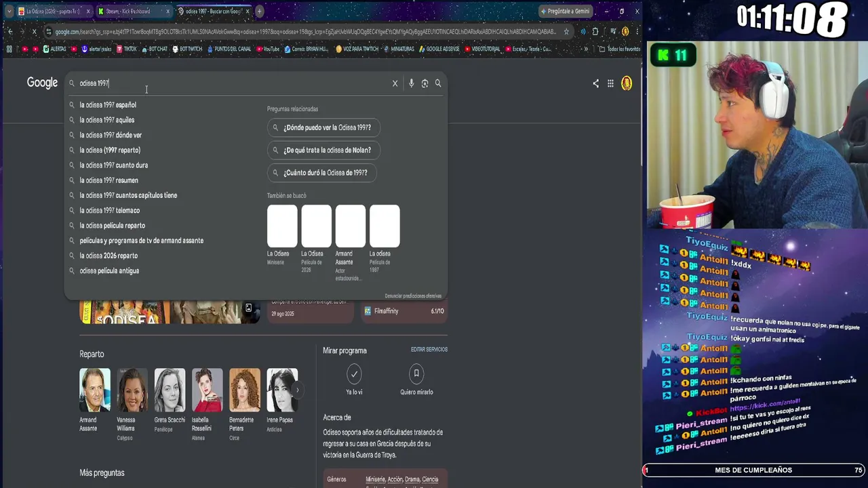The image size is (868, 488).
Task: Open the Greta Scacchi cast photo
Action: click(170, 390)
